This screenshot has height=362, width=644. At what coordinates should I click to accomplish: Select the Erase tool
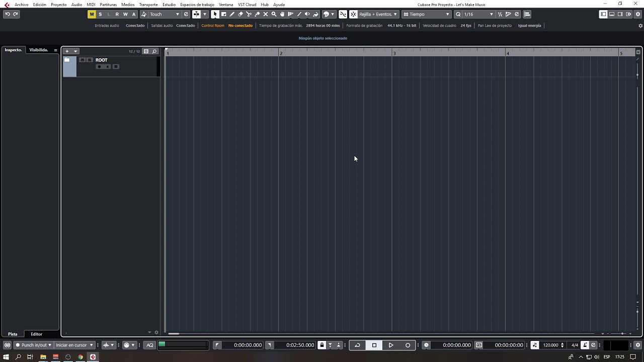[x=240, y=14]
